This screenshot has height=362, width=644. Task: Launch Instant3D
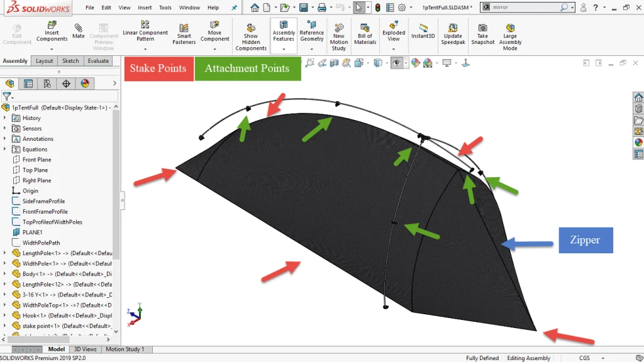423,31
